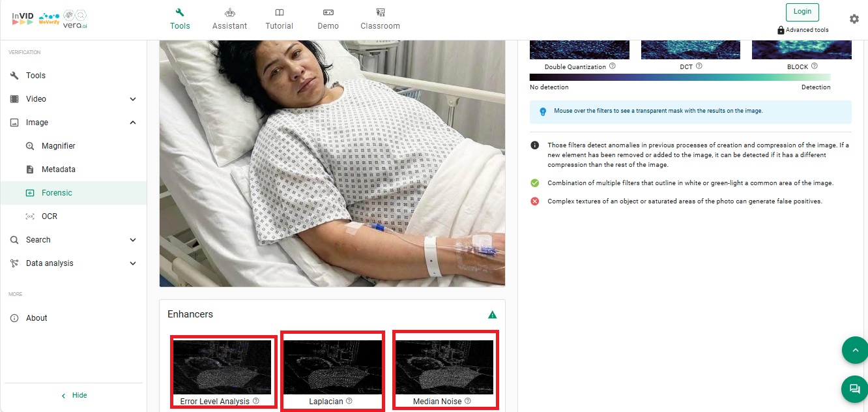Switch to the Assistant tab
Viewport: 868px width, 412px height.
229,19
